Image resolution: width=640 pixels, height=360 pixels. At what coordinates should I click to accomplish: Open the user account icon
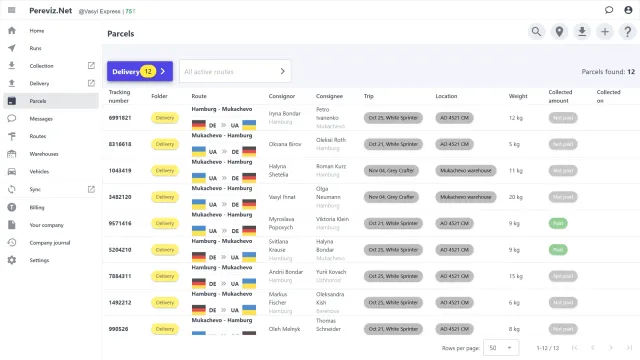(x=628, y=10)
